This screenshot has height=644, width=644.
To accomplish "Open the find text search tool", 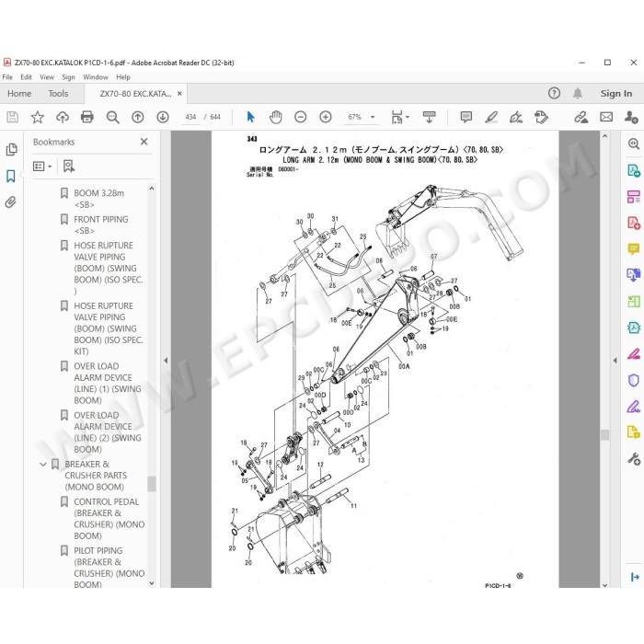I will pyautogui.click(x=112, y=117).
